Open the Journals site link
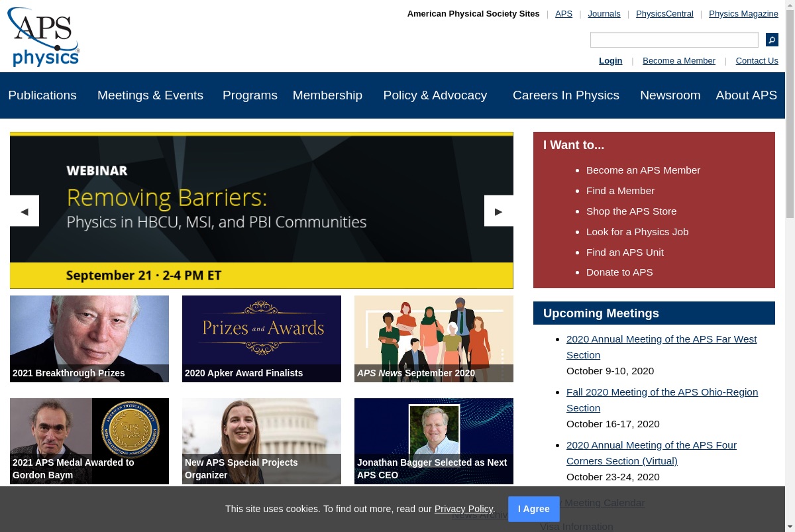 coord(604,13)
